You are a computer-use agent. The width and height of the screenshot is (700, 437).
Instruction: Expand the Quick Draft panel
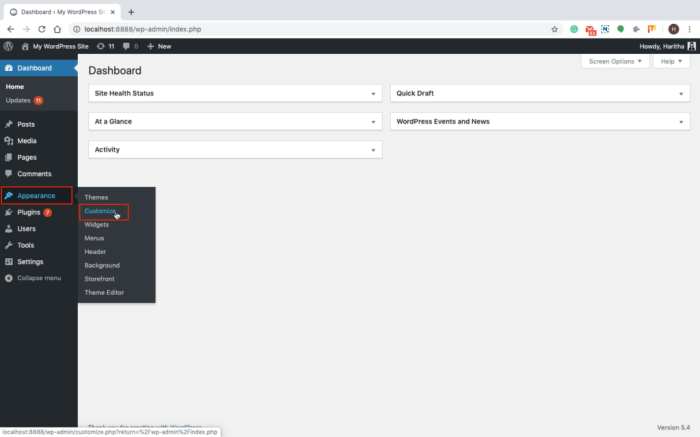point(681,94)
